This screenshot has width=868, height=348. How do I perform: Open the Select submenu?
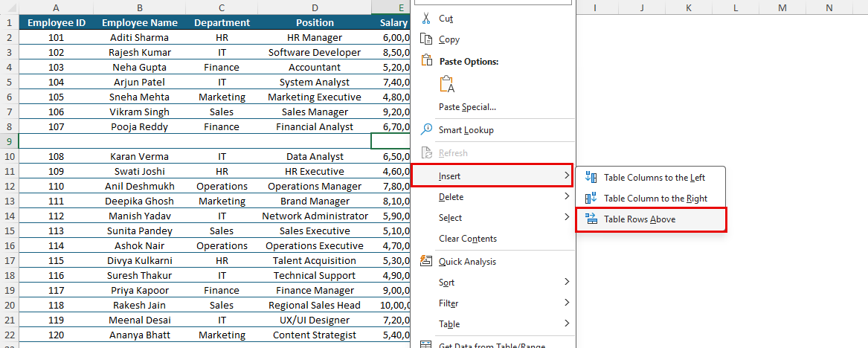tap(491, 217)
